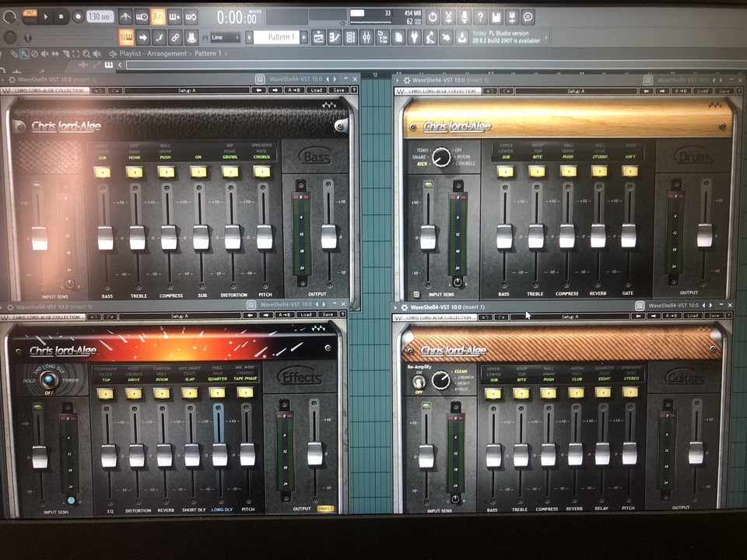
Task: Click the stamp tool icon in toolbar
Action: tap(191, 37)
